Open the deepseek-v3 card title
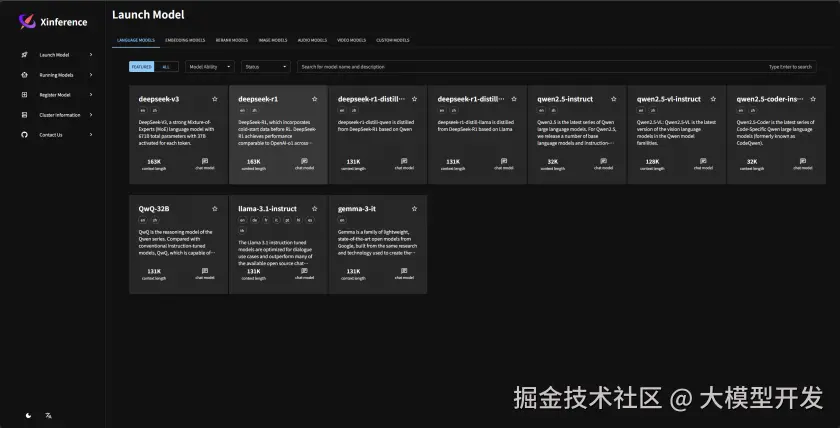 (159, 99)
